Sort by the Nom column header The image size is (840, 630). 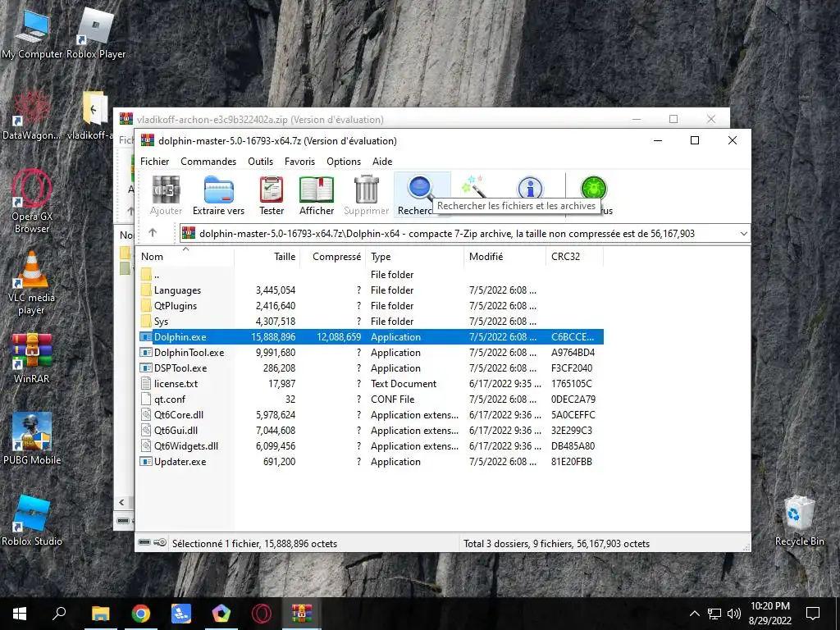185,257
